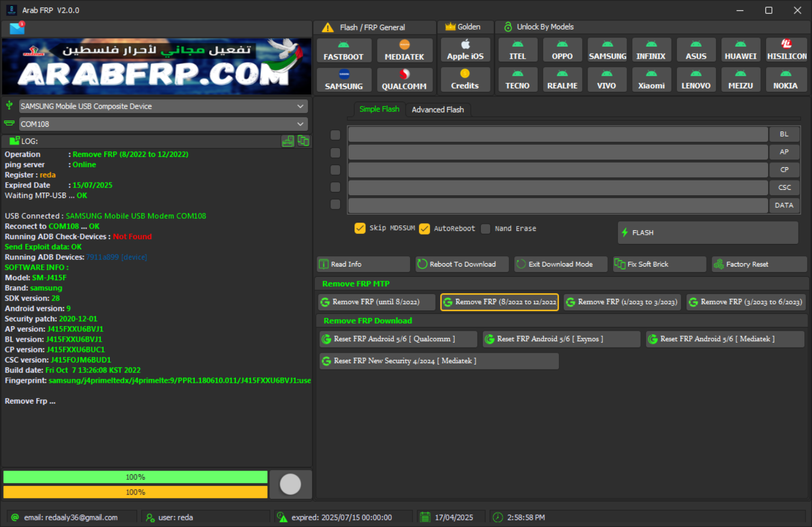This screenshot has width=812, height=527.
Task: Expand the SAMSUNG Mobile USB device dropdown
Action: (163, 106)
